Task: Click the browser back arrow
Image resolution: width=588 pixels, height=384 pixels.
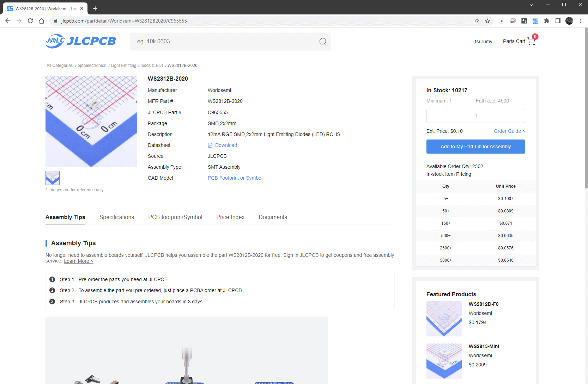Action: point(8,21)
